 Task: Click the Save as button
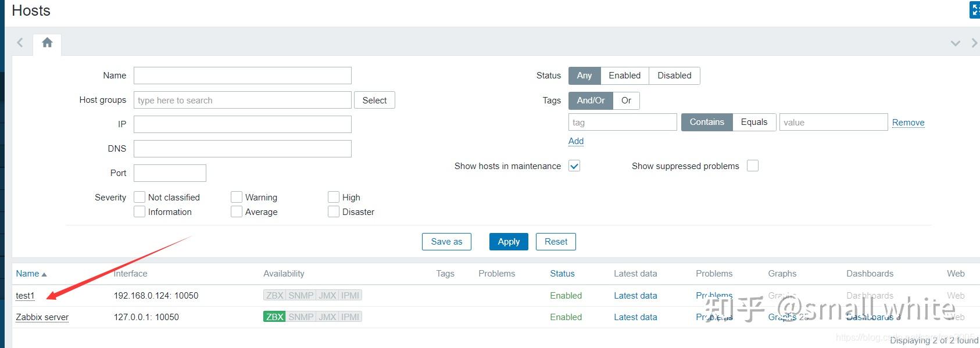coord(446,242)
